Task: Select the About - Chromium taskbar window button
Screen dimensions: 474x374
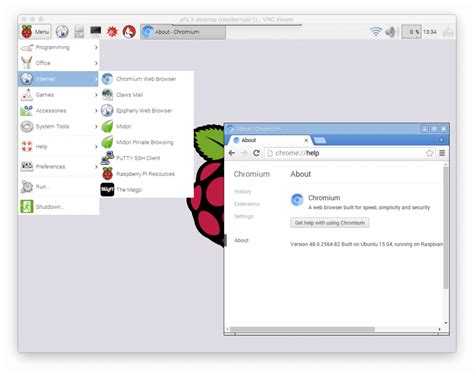Action: [183, 32]
